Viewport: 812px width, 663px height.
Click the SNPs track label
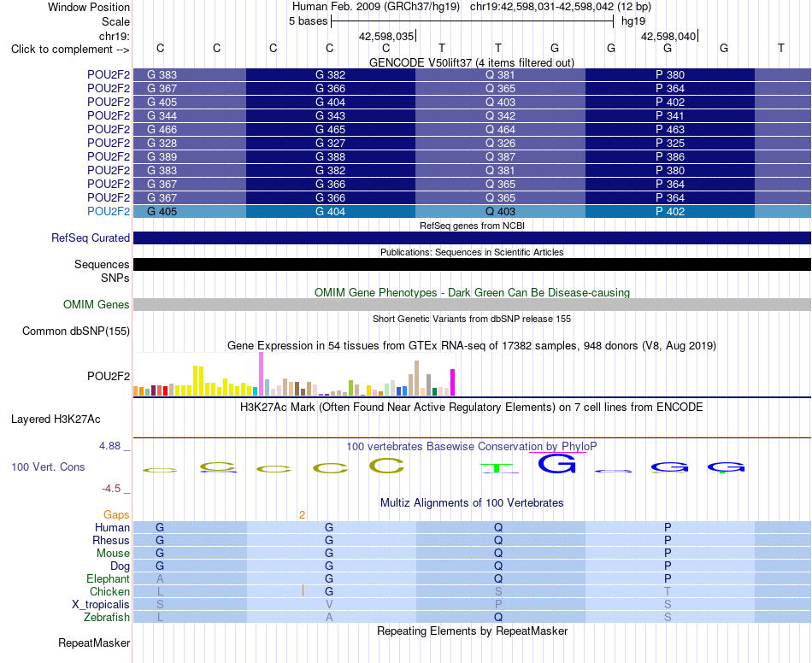pyautogui.click(x=115, y=278)
